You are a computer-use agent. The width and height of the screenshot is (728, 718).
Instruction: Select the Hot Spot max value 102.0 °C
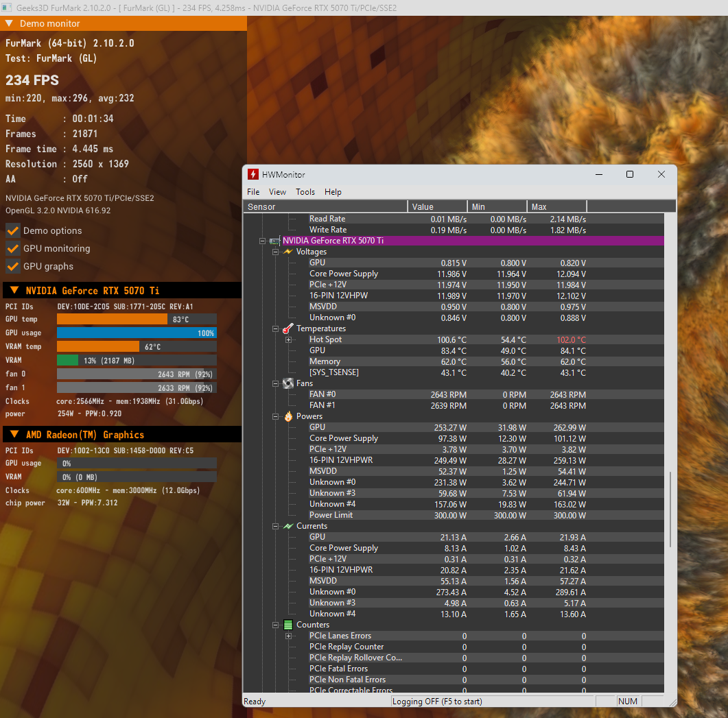click(571, 339)
